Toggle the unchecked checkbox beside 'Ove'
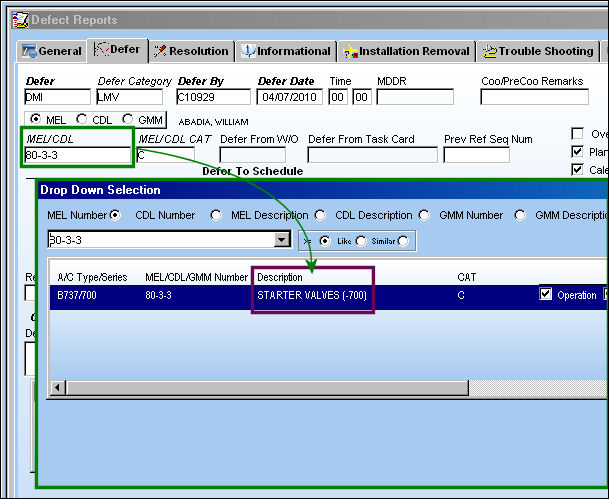 click(x=578, y=134)
